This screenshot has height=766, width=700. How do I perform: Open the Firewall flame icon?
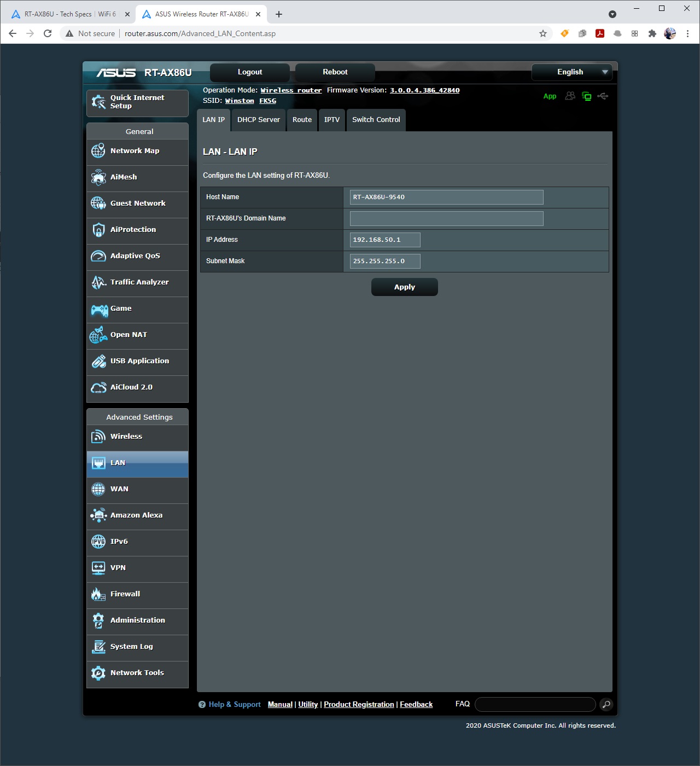(x=98, y=594)
